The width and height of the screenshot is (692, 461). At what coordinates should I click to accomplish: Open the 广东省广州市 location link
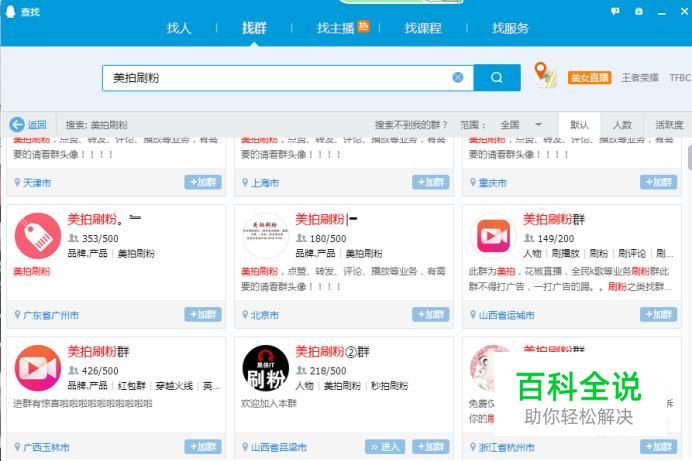51,315
